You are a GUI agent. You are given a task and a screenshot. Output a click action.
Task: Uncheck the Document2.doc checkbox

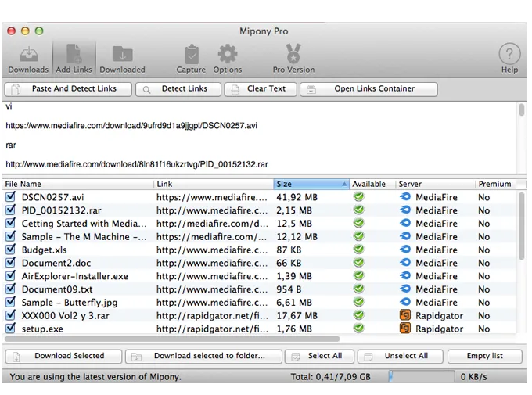point(10,262)
